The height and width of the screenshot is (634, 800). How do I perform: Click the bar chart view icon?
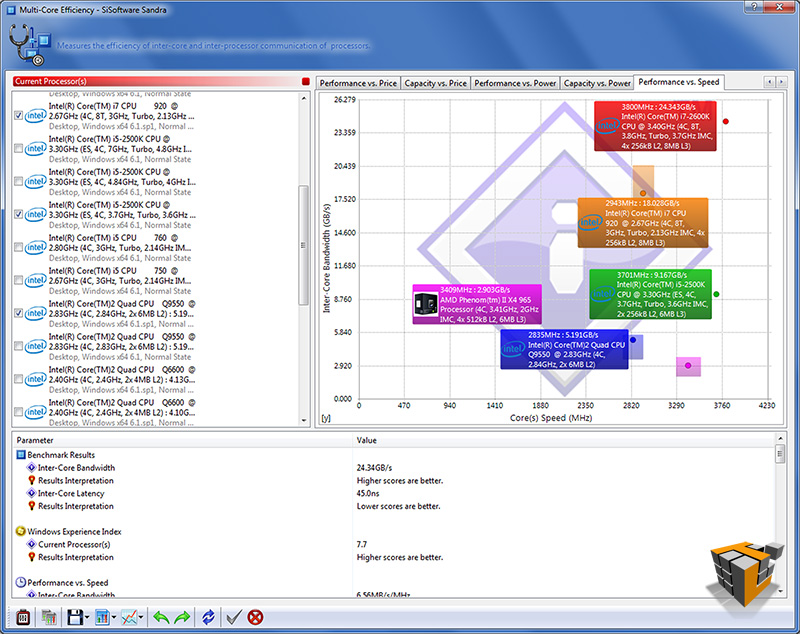click(102, 618)
